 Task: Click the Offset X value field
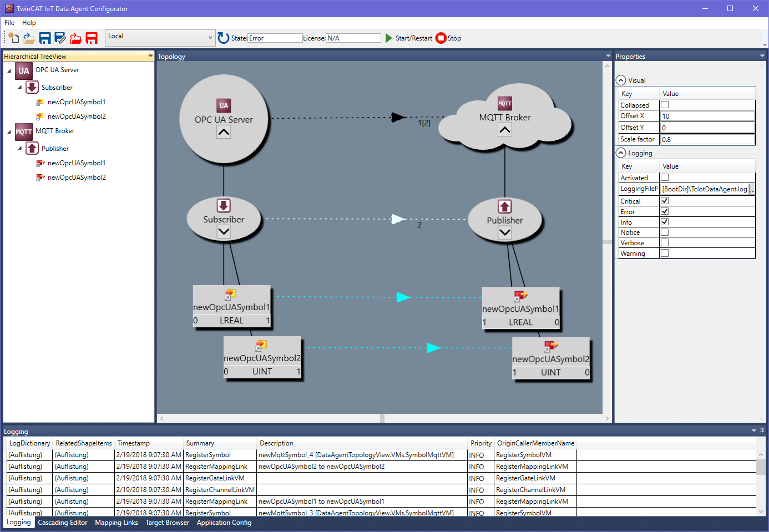[707, 116]
